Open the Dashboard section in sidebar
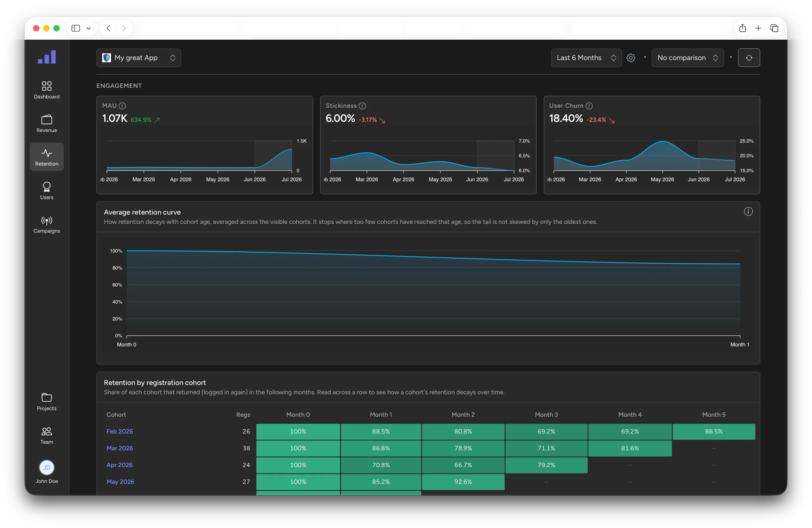812x528 pixels. click(47, 90)
